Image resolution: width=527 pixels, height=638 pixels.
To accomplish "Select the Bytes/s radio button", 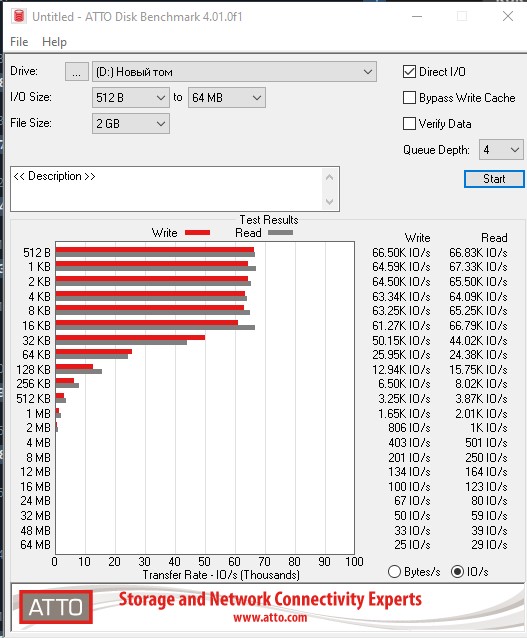I will (394, 572).
